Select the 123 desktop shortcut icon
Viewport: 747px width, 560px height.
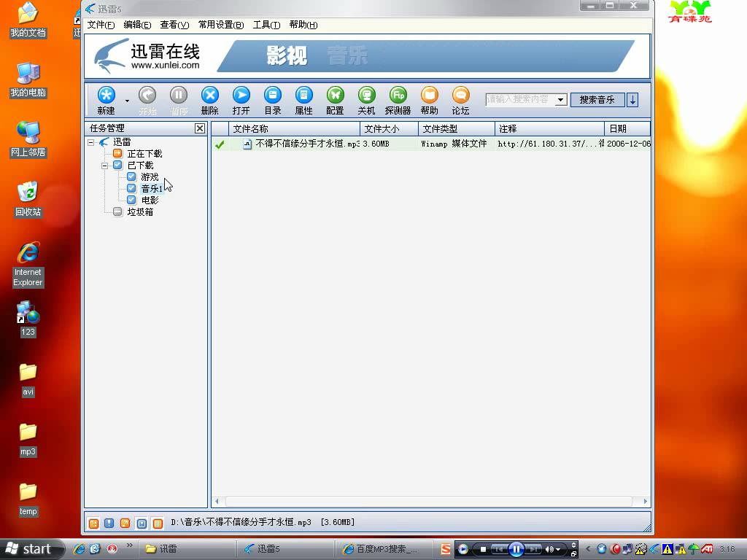28,319
